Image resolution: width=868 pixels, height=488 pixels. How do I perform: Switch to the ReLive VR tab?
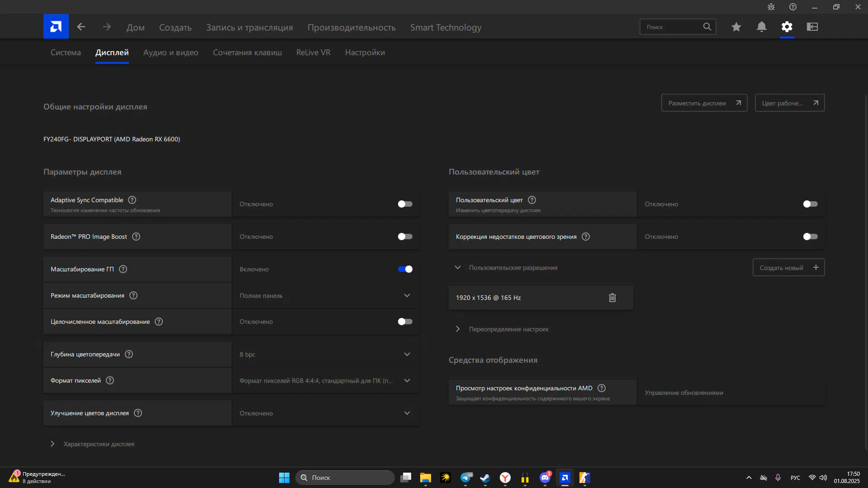pos(313,52)
